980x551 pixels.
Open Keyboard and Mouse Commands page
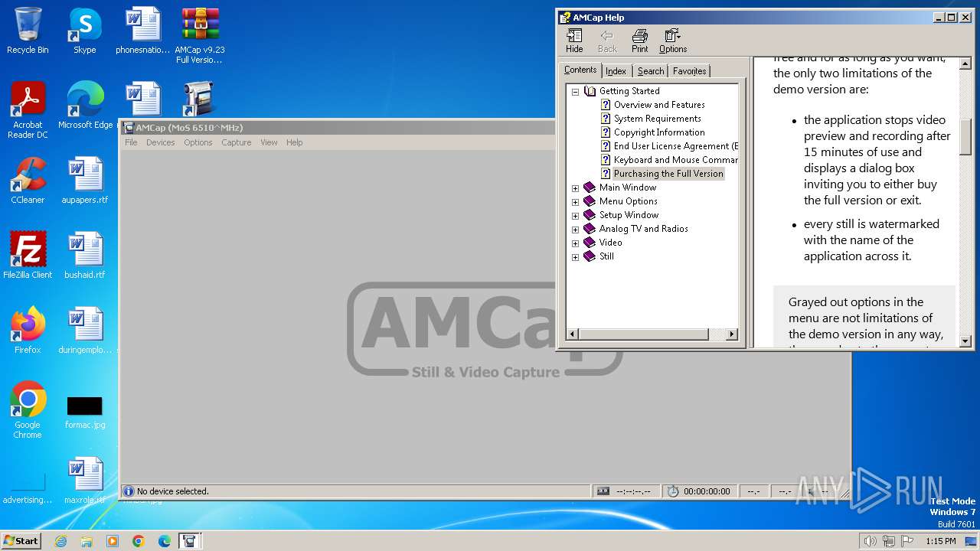point(675,160)
